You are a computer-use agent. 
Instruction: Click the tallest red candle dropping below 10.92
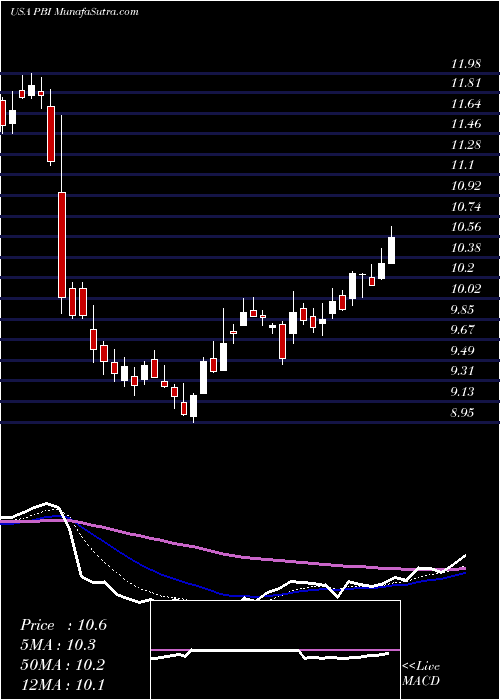click(62, 245)
